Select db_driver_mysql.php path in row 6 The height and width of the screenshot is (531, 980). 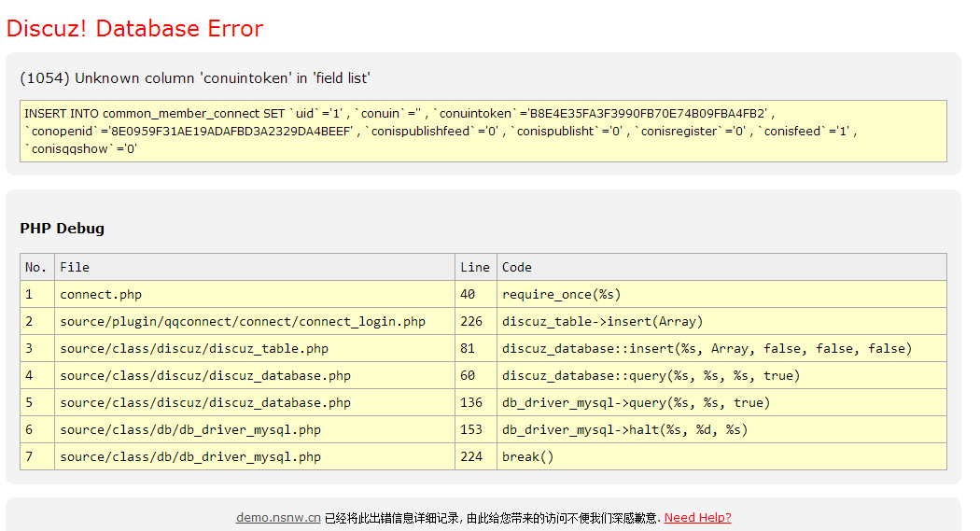(x=255, y=430)
